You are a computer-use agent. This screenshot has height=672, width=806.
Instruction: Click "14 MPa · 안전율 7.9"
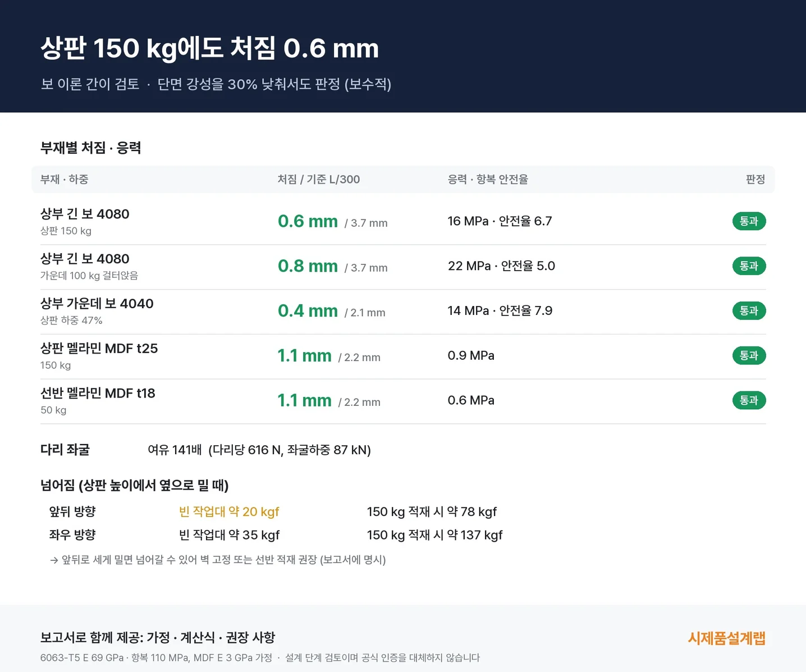coord(500,311)
